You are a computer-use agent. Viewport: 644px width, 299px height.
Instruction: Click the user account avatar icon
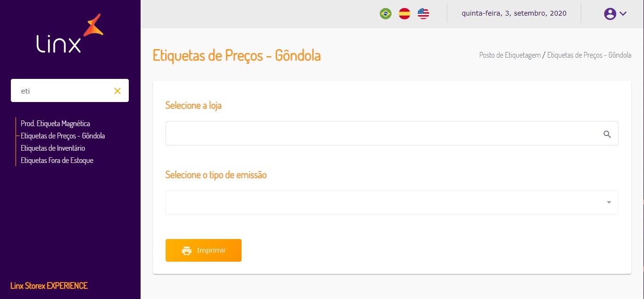coord(610,14)
